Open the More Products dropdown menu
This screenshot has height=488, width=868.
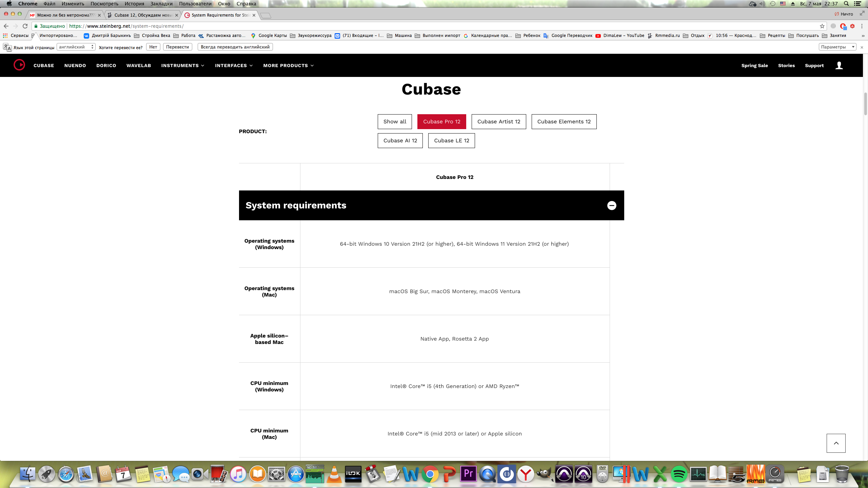tap(288, 65)
